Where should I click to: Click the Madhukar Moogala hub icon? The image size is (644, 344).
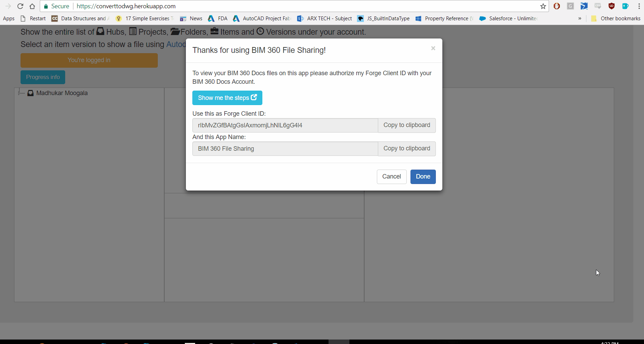click(x=31, y=93)
